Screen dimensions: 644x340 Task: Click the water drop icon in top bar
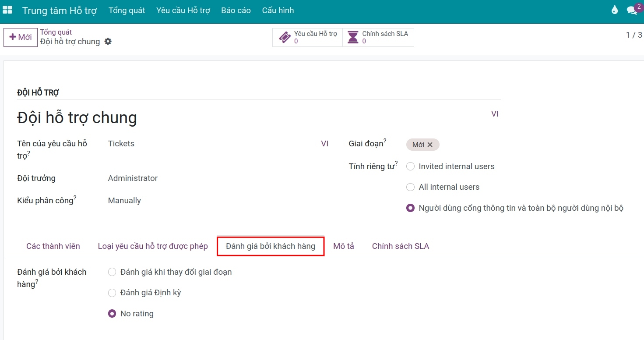[615, 10]
